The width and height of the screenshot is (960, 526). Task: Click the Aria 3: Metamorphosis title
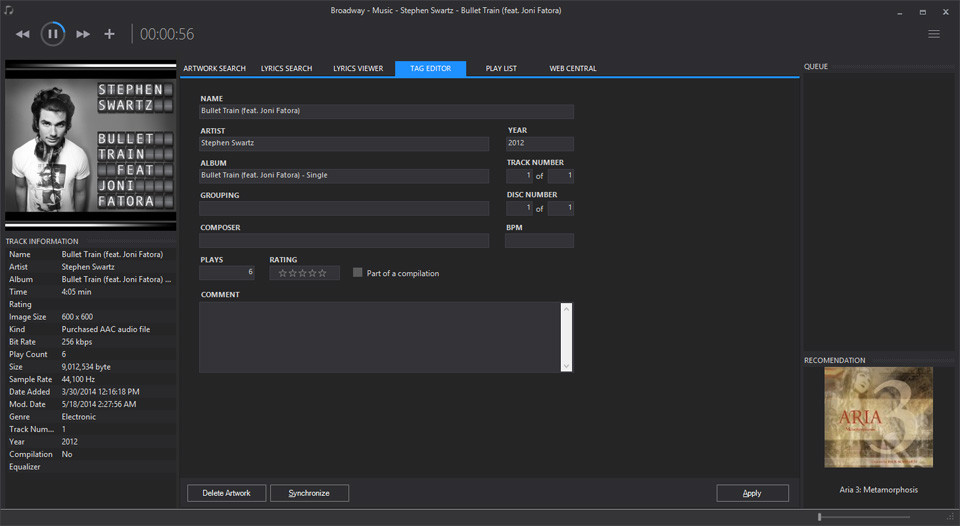[879, 490]
